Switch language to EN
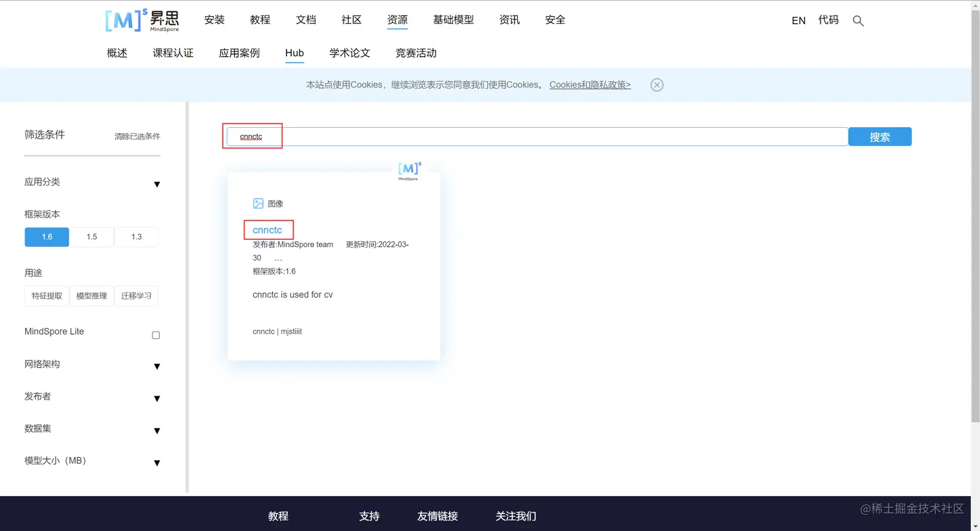The width and height of the screenshot is (980, 531). (799, 21)
